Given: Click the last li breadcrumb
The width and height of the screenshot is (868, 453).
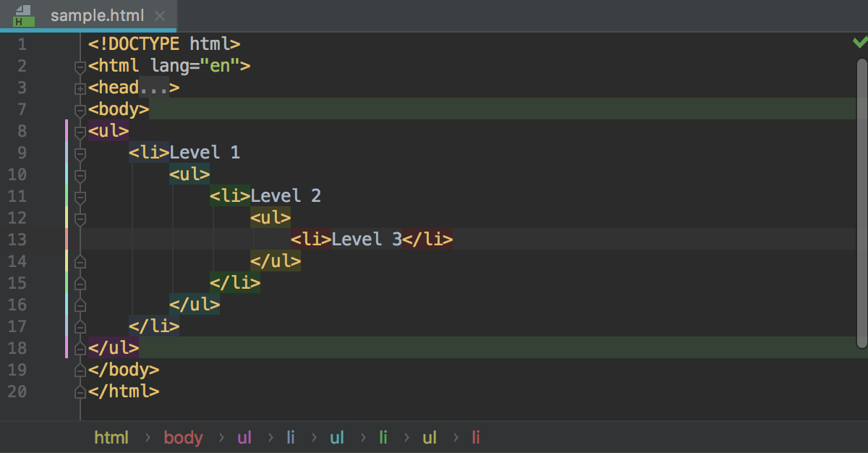Looking at the screenshot, I should click(x=476, y=438).
